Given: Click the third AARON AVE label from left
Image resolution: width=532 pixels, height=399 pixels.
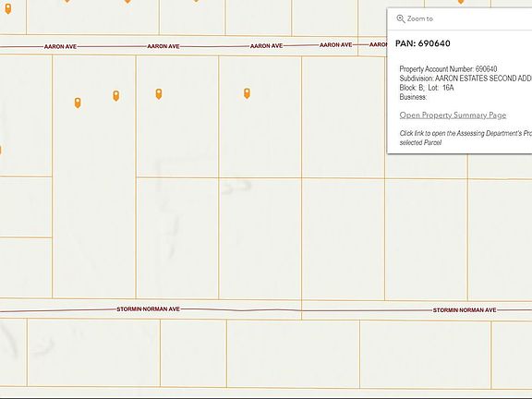Looking at the screenshot, I should tap(266, 46).
